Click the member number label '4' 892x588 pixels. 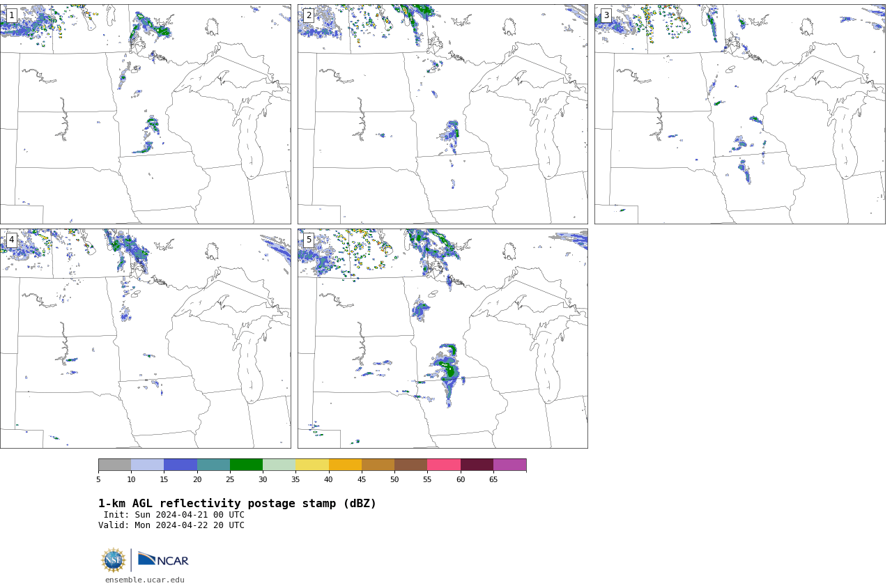coord(11,240)
